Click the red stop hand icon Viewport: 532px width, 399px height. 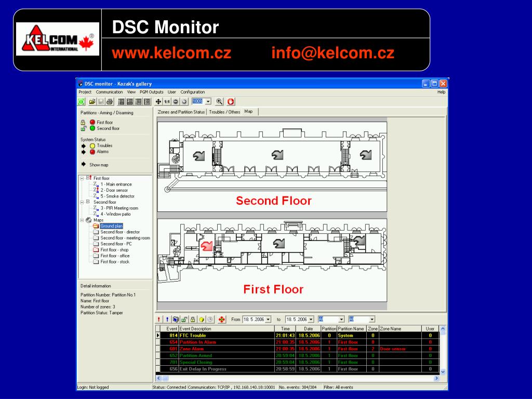(231, 101)
